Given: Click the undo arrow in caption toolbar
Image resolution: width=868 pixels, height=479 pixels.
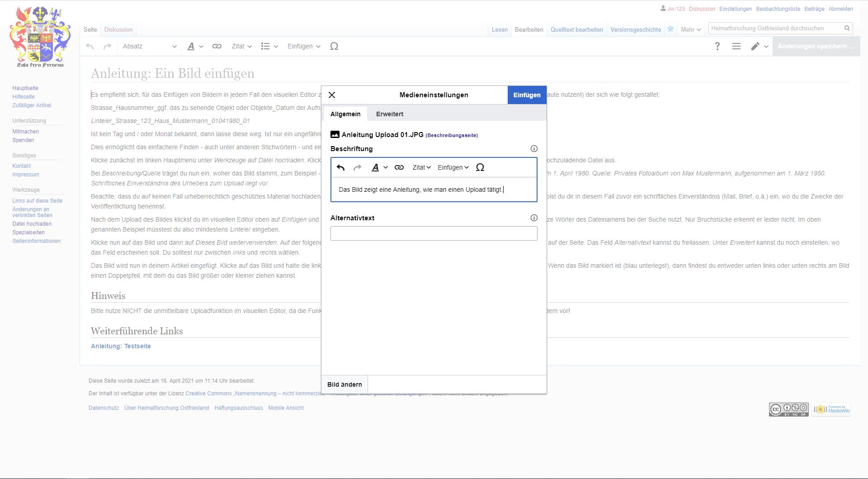Looking at the screenshot, I should coord(341,167).
